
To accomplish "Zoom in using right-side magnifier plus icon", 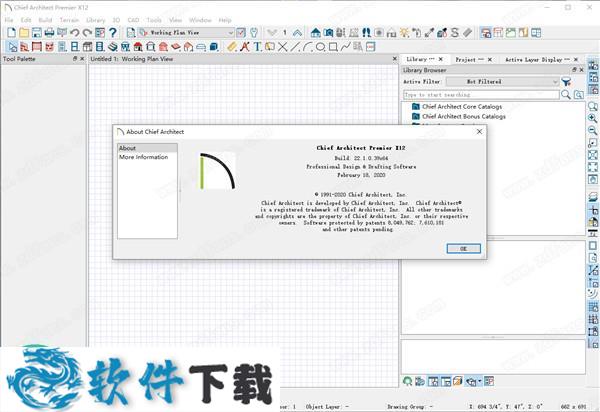I will coord(593,118).
